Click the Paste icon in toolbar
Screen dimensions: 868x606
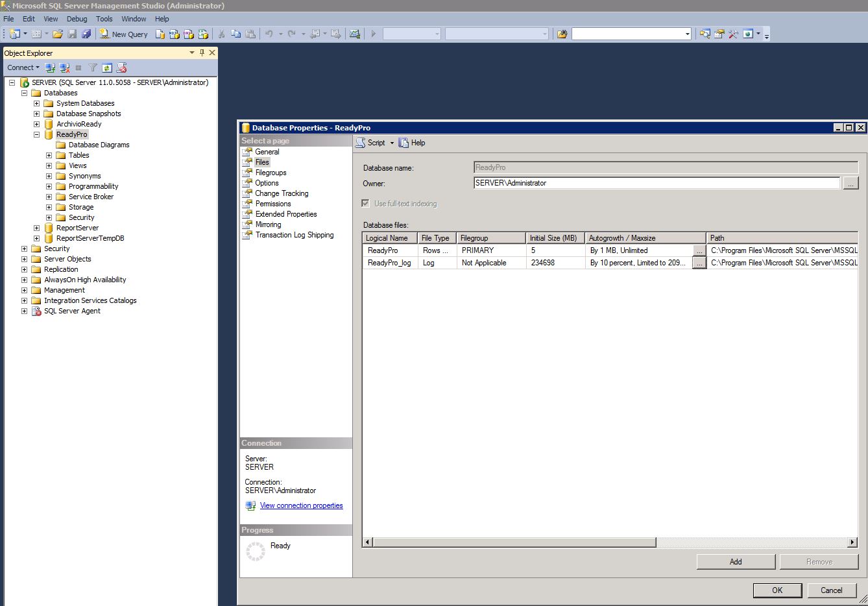(x=250, y=34)
